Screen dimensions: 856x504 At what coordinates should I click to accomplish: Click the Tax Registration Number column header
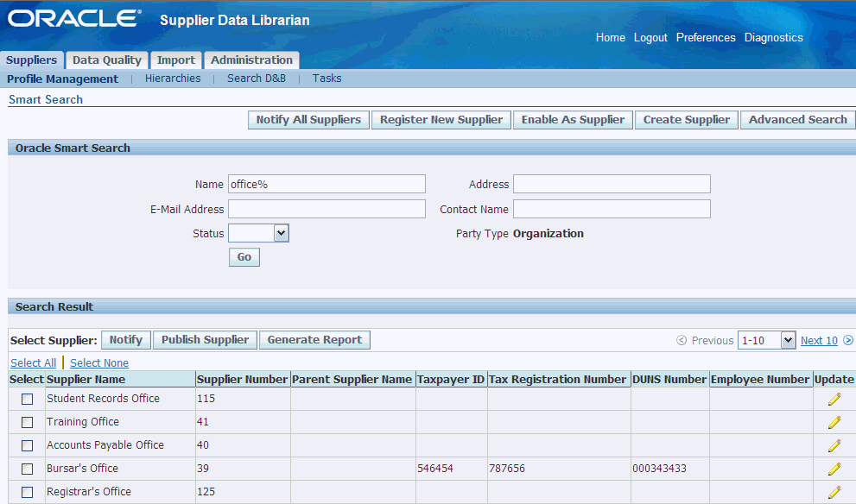pos(557,380)
